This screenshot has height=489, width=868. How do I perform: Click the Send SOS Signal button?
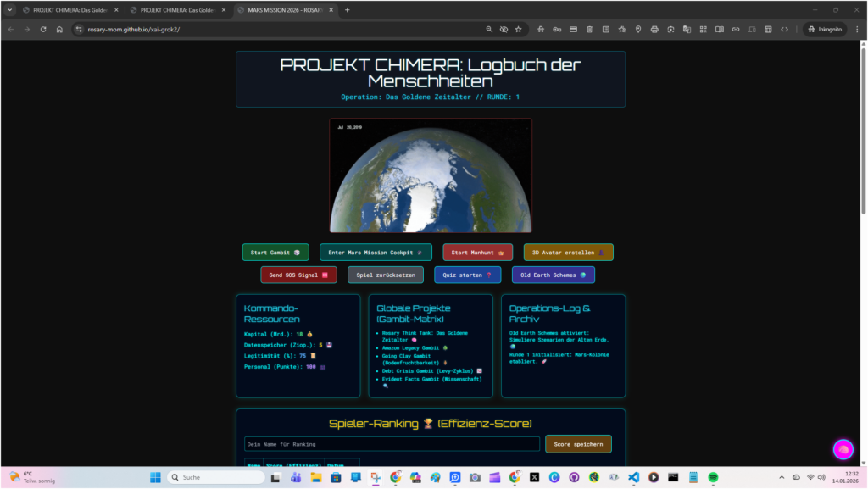(298, 275)
